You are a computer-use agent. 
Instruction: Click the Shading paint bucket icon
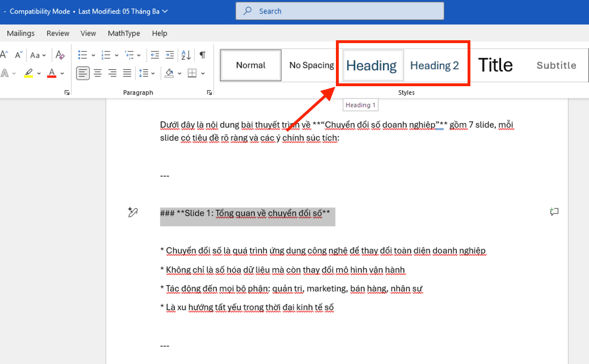(170, 73)
